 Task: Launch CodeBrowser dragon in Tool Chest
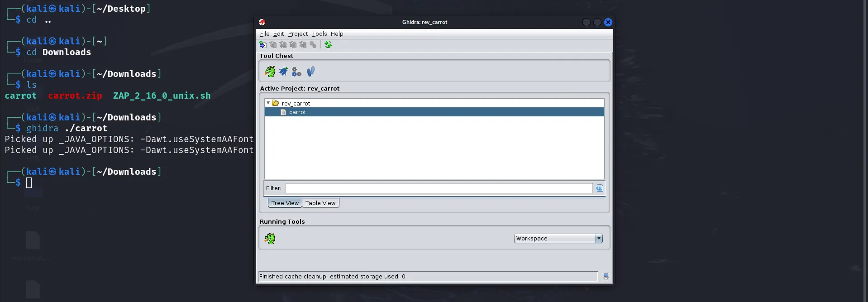pyautogui.click(x=270, y=72)
